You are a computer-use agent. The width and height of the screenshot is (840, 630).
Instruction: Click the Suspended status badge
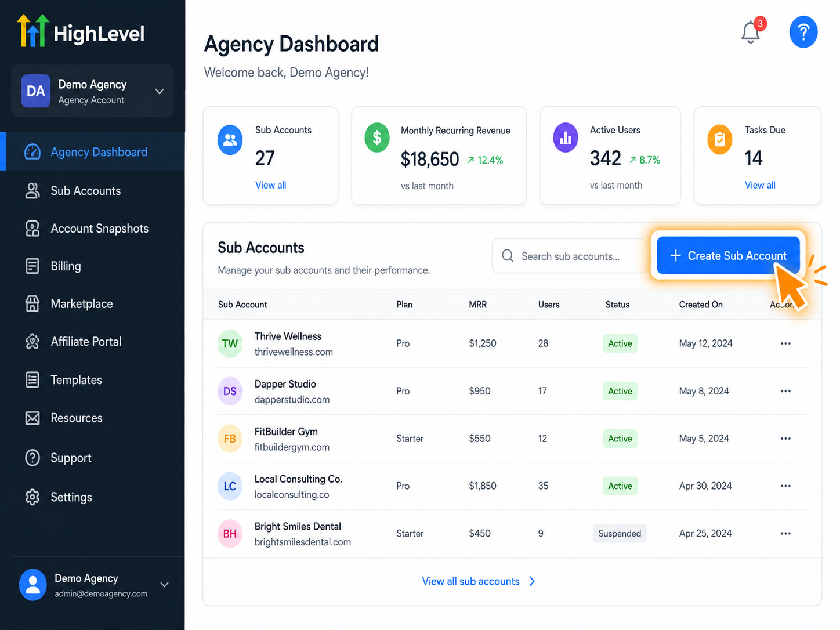620,534
